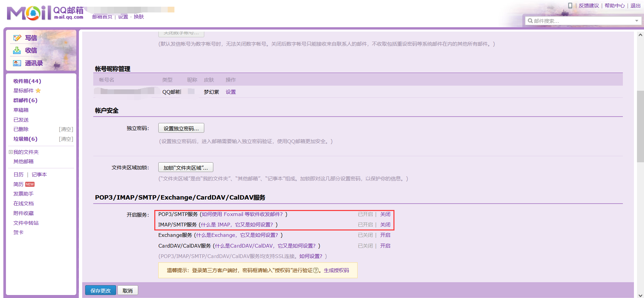Open the mail search dropdown arrow
The image size is (644, 298).
[637, 21]
